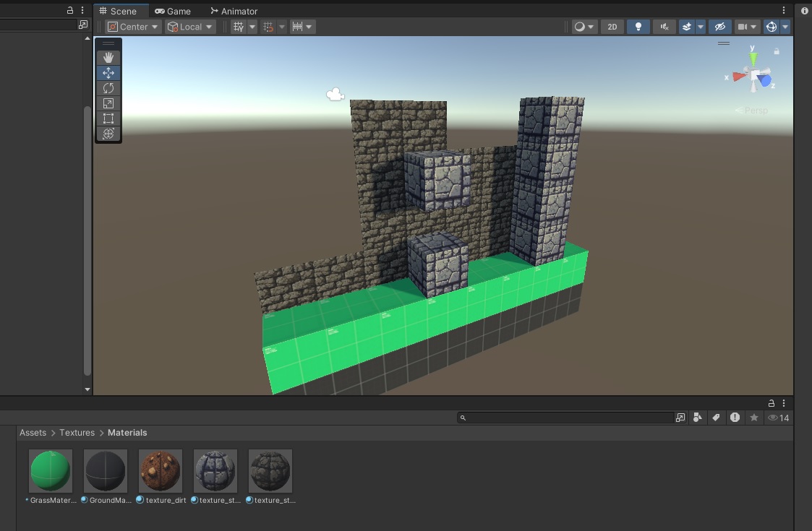
Task: Toggle the orientation gizmo rotation lock
Action: tap(777, 51)
